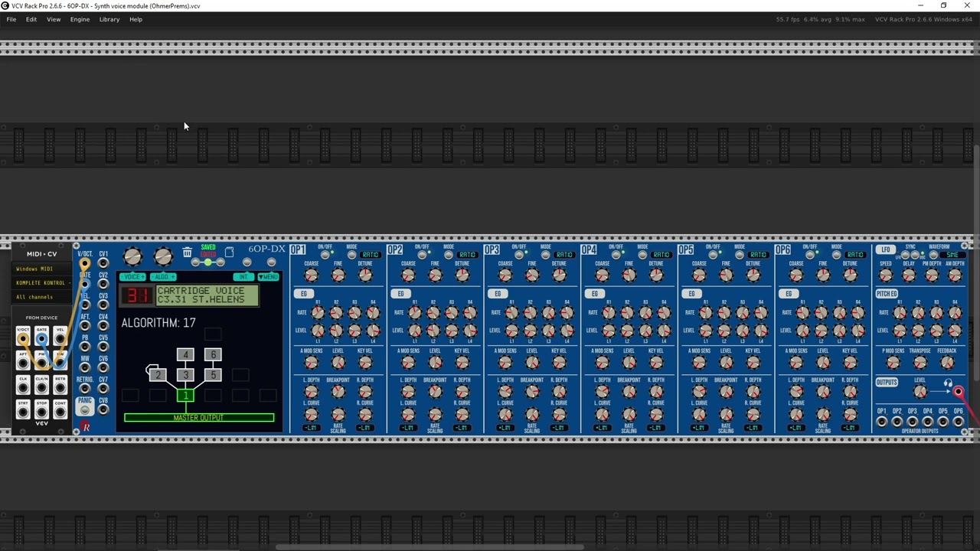This screenshot has width=980, height=551.
Task: Click the OP1 operator output jack
Action: click(882, 421)
